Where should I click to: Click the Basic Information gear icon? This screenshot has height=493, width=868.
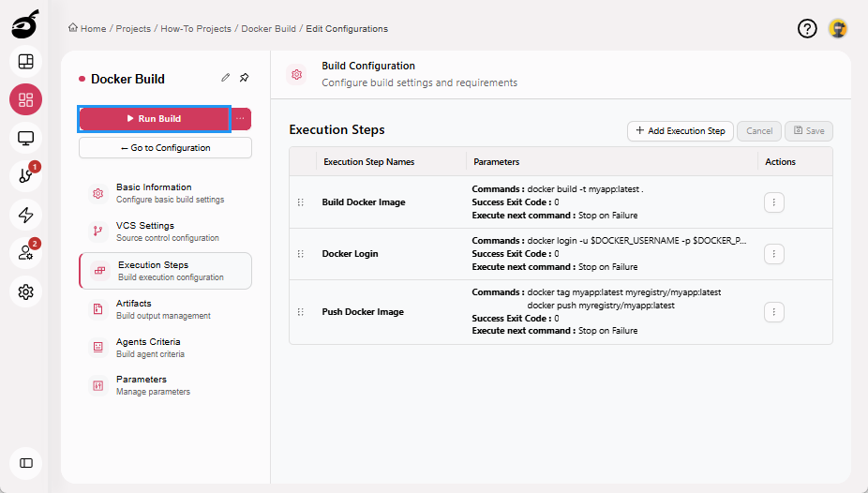(x=98, y=193)
